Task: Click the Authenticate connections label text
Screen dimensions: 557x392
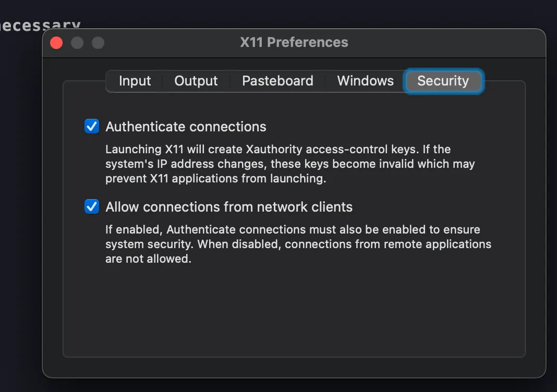Action: (186, 126)
